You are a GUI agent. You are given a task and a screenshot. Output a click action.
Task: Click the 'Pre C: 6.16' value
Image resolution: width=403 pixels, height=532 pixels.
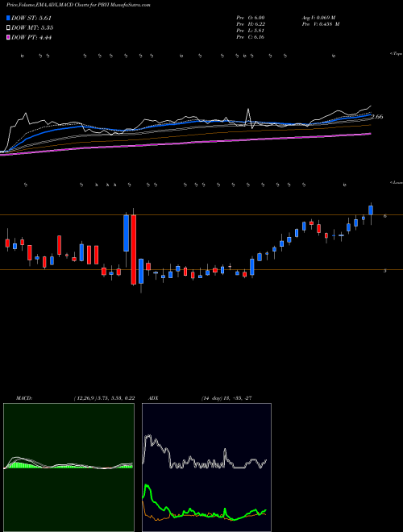pos(251,37)
